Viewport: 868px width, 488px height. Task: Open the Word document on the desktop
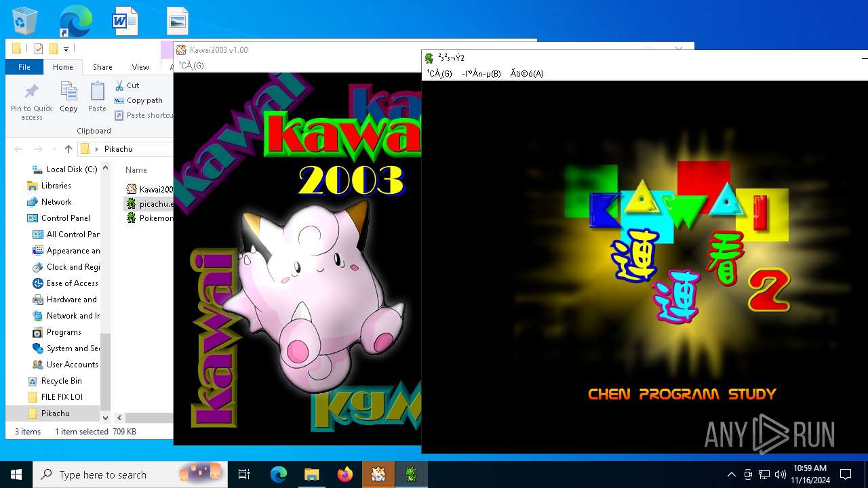tap(125, 21)
